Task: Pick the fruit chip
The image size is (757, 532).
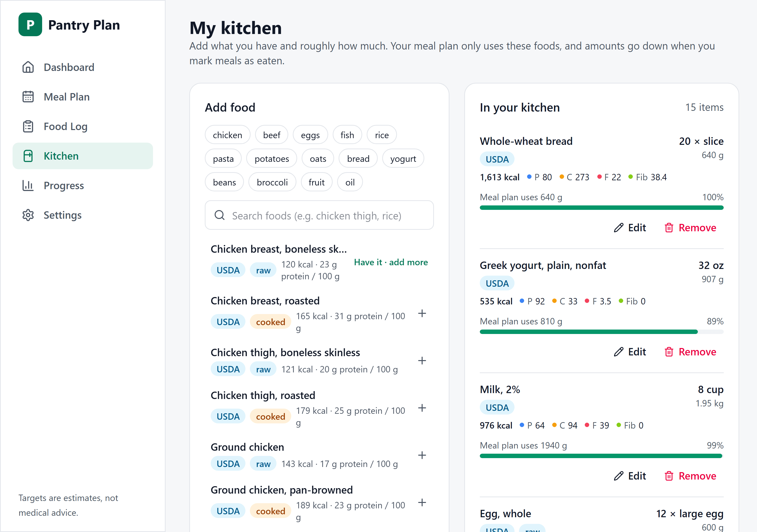Action: tap(316, 182)
